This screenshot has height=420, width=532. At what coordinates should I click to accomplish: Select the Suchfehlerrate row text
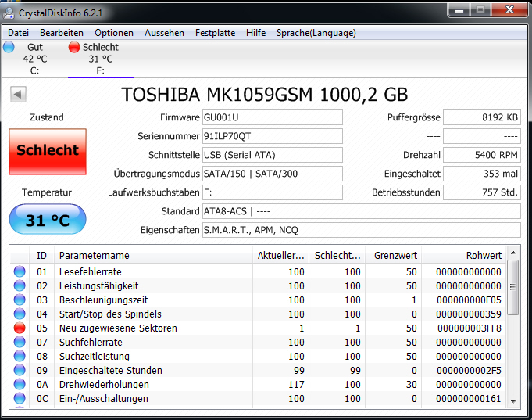click(91, 343)
